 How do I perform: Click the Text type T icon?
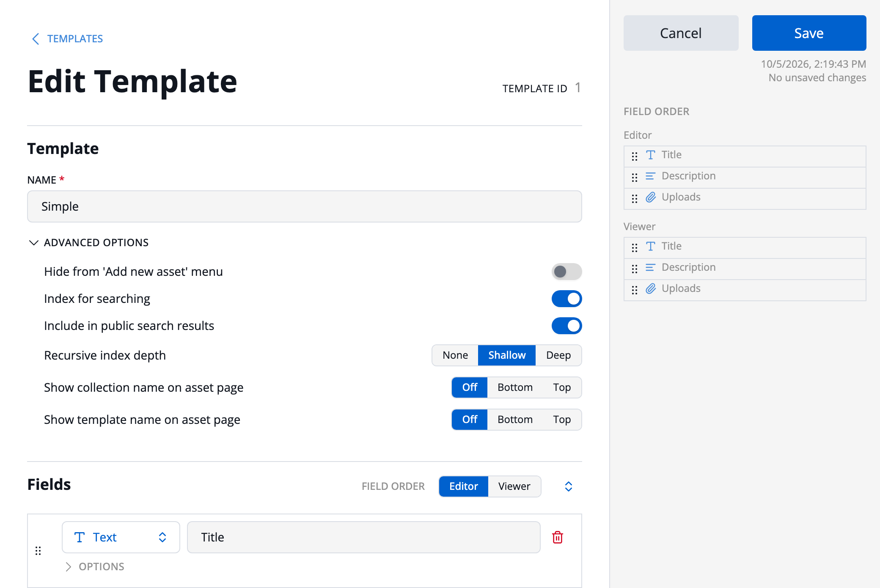tap(80, 537)
